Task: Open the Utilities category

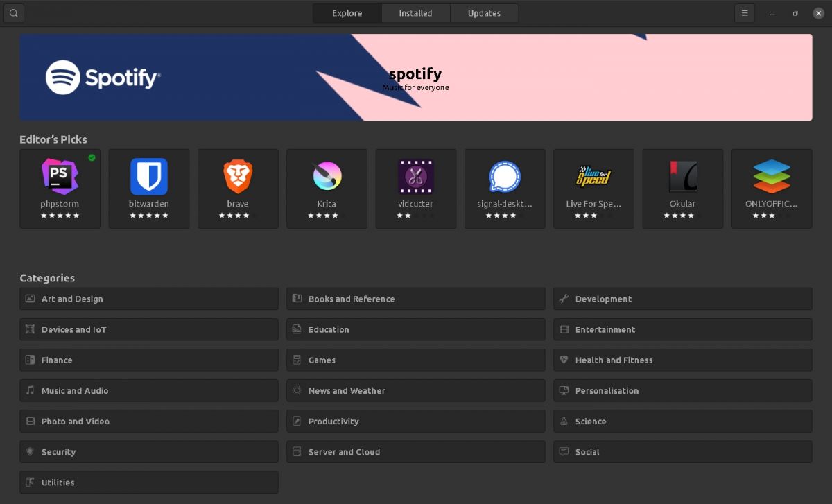Action: [149, 482]
